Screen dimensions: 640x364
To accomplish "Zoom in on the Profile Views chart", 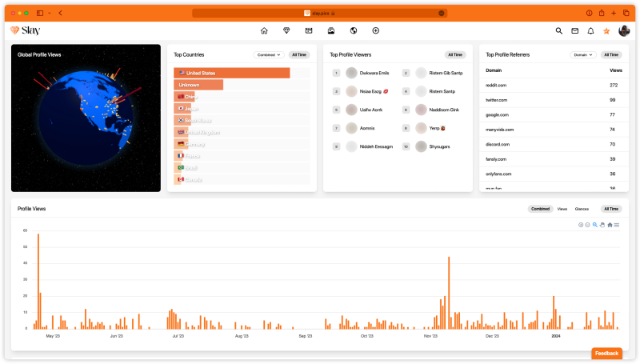I will coord(581,225).
